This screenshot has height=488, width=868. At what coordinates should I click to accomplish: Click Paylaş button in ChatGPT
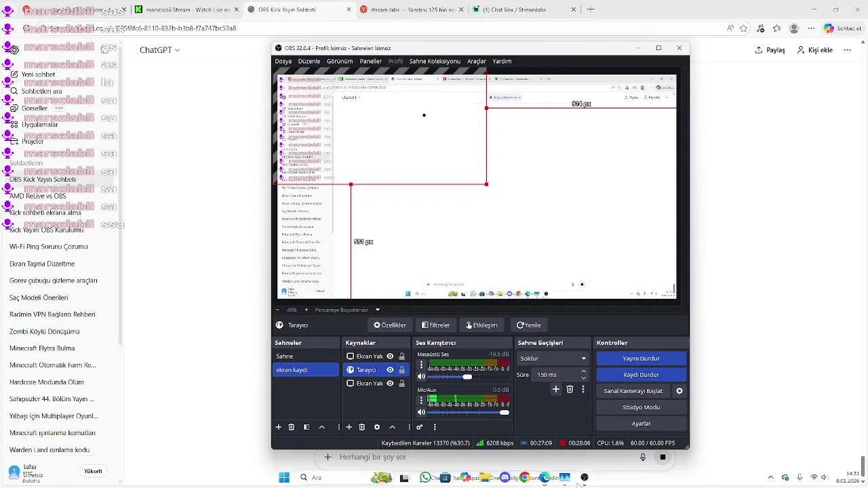click(770, 50)
